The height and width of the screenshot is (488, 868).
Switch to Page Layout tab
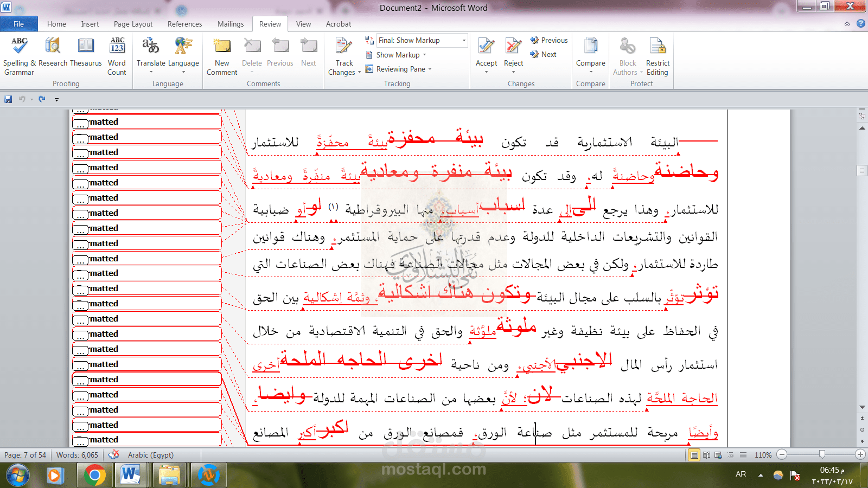tap(133, 24)
